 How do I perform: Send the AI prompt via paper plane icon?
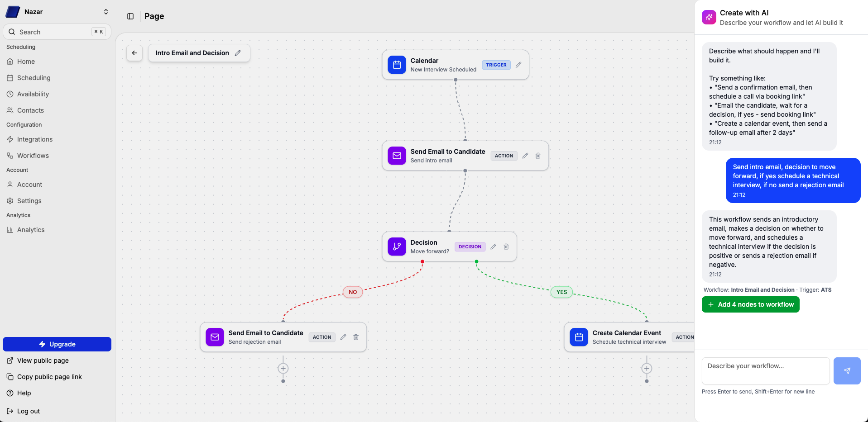pos(846,370)
